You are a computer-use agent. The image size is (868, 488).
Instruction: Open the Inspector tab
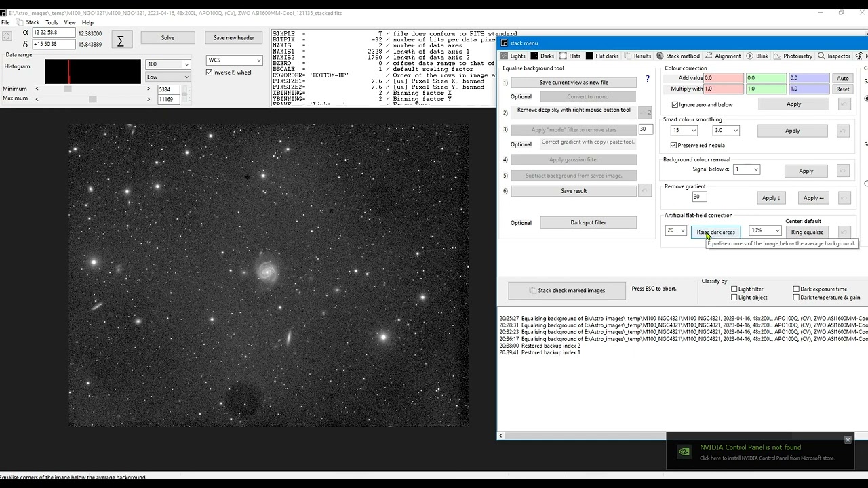click(834, 56)
